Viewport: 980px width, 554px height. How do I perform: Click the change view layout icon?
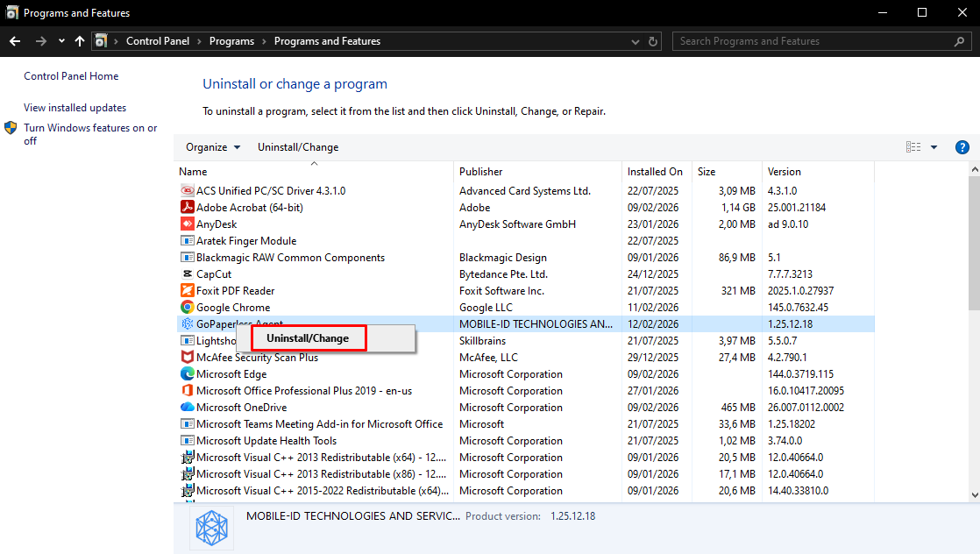pos(913,147)
